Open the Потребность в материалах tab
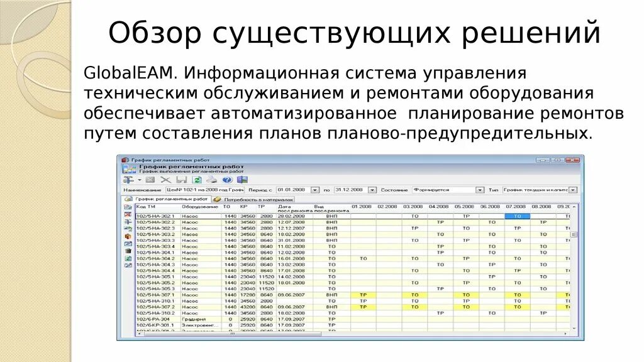 click(254, 199)
